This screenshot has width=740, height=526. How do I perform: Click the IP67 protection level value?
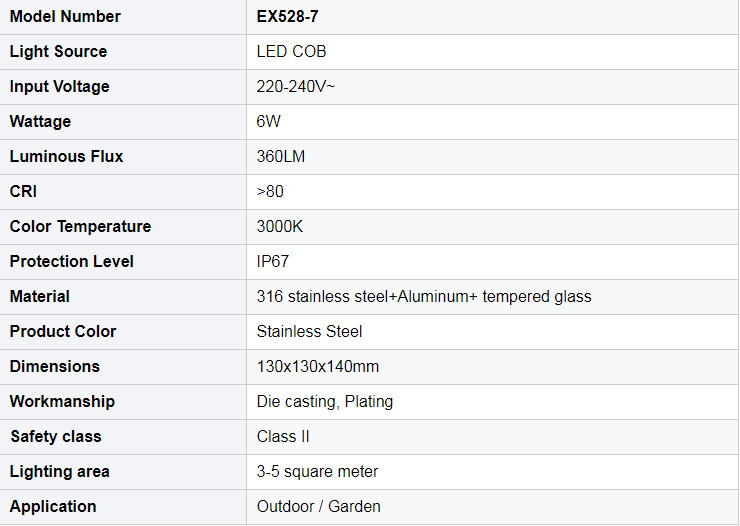[272, 261]
